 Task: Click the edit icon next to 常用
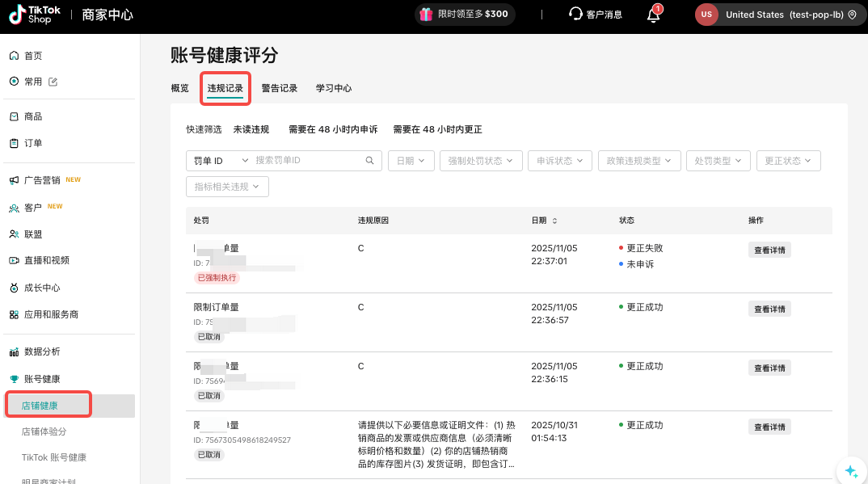tap(53, 82)
